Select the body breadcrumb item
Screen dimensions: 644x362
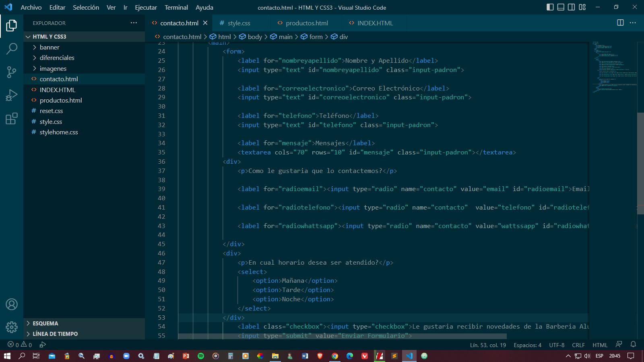pos(250,37)
